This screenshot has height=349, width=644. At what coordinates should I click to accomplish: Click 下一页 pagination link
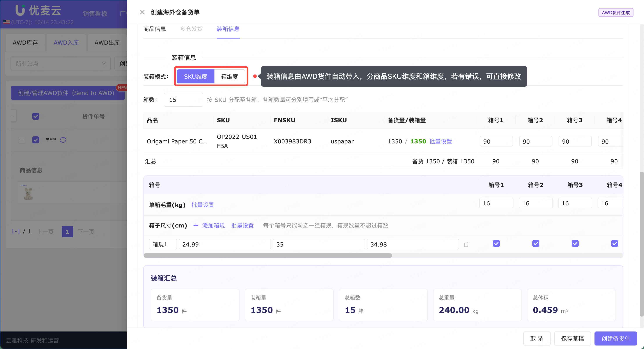86,232
